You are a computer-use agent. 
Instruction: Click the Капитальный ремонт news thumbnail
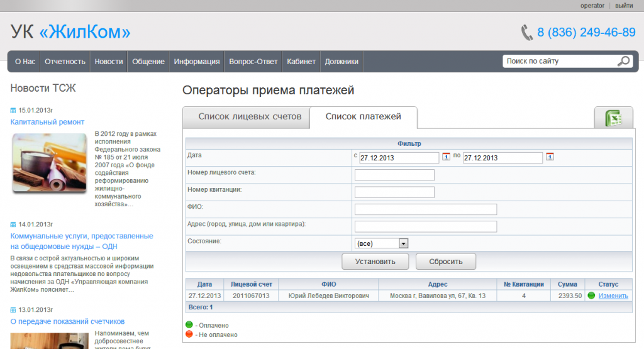(x=49, y=162)
